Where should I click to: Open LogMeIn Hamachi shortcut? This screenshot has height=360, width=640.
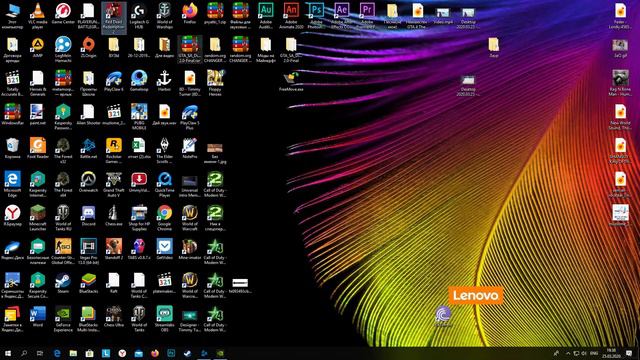pyautogui.click(x=63, y=50)
